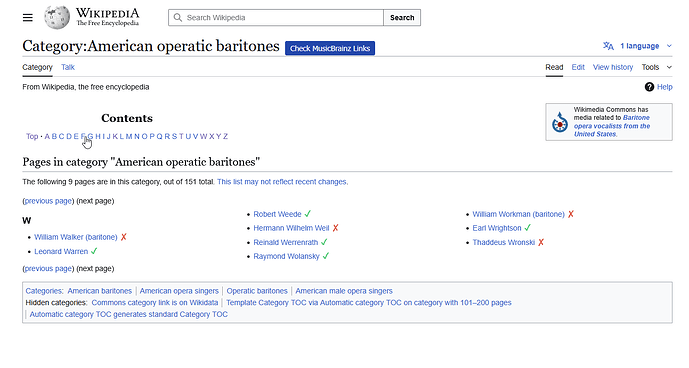Open the View history tab
This screenshot has width=689, height=368.
tap(613, 67)
